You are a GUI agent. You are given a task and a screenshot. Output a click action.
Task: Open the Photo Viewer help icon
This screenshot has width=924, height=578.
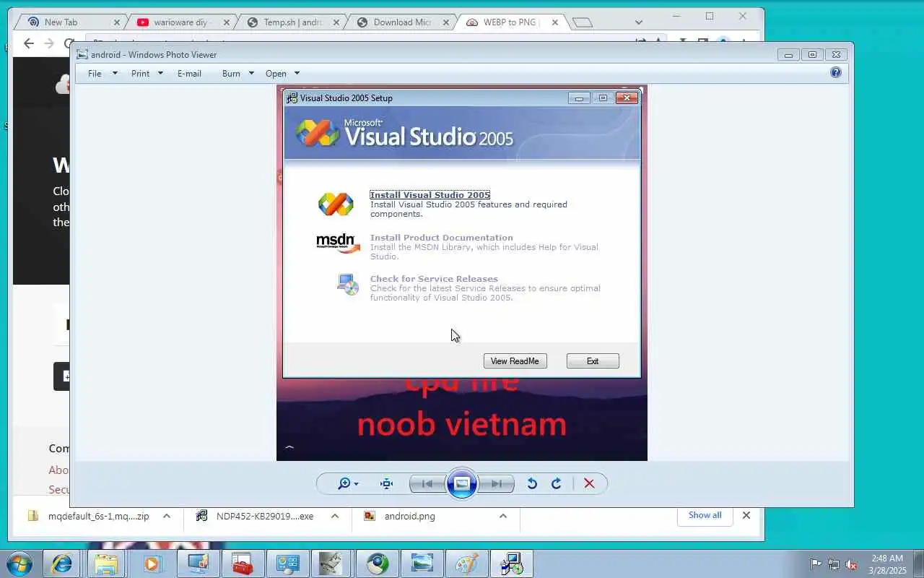[835, 72]
